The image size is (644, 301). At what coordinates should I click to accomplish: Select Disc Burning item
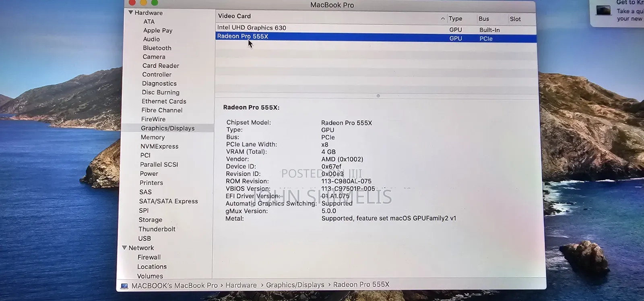[160, 92]
